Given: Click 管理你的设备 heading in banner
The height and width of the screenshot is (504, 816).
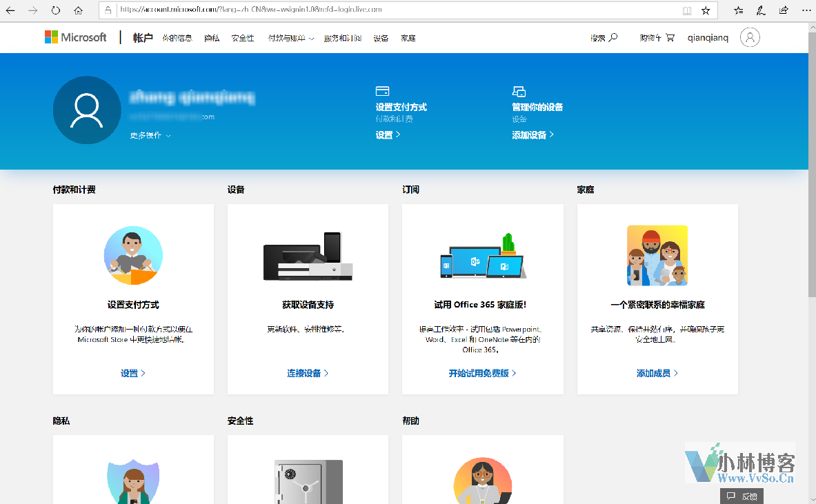Looking at the screenshot, I should pyautogui.click(x=537, y=107).
